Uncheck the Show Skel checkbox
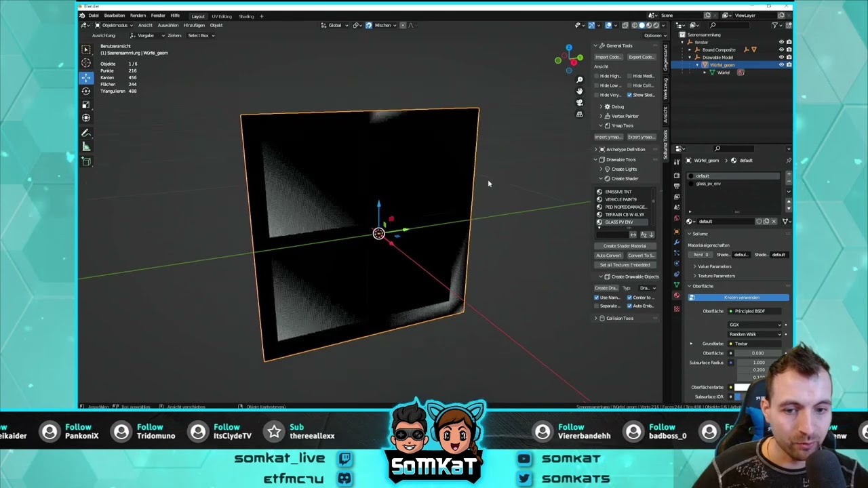Viewport: 868px width, 488px height. click(629, 95)
